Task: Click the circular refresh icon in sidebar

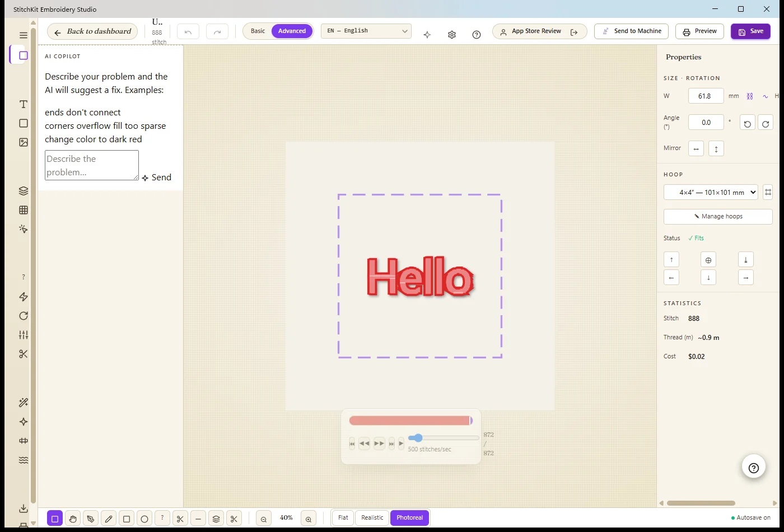Action: pyautogui.click(x=23, y=316)
